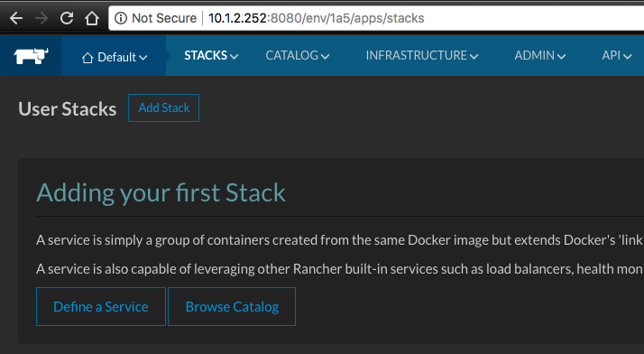Expand the CATALOG menu chevron
The width and height of the screenshot is (644, 354).
325,57
